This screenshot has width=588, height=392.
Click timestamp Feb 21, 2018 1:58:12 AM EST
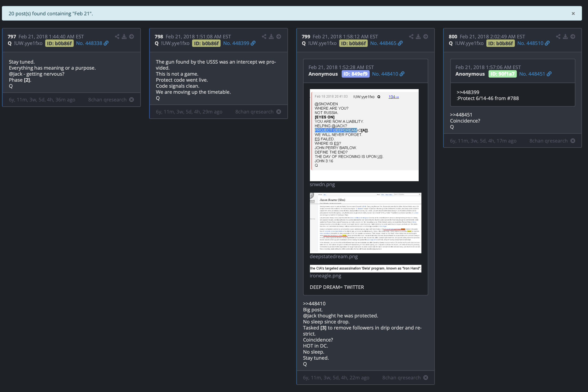click(x=345, y=37)
